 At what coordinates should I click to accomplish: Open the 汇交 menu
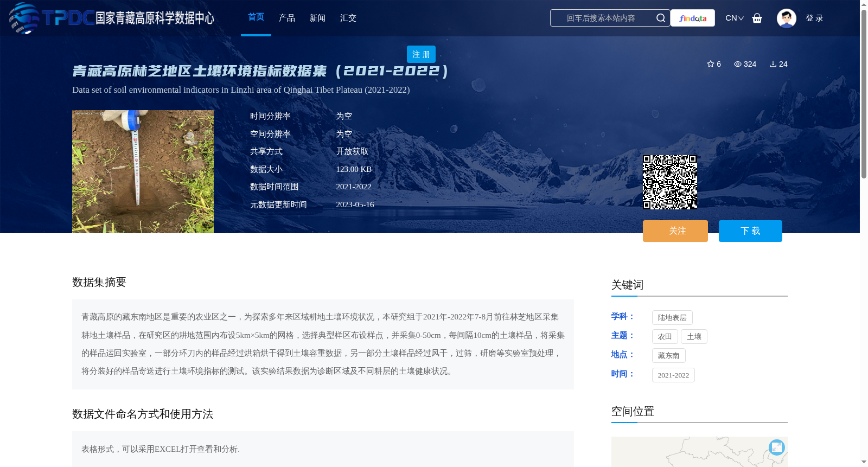tap(348, 18)
